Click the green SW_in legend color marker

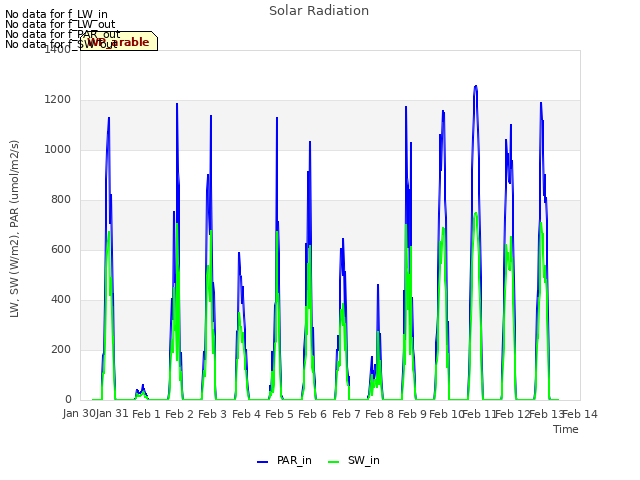333,462
